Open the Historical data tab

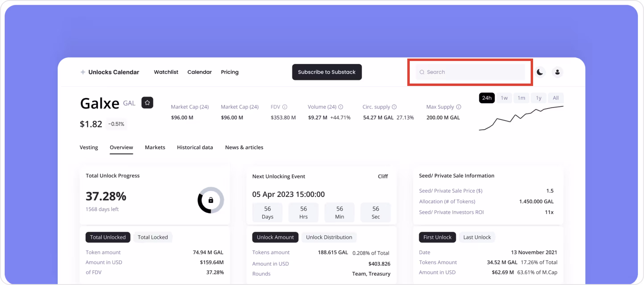[x=195, y=147]
